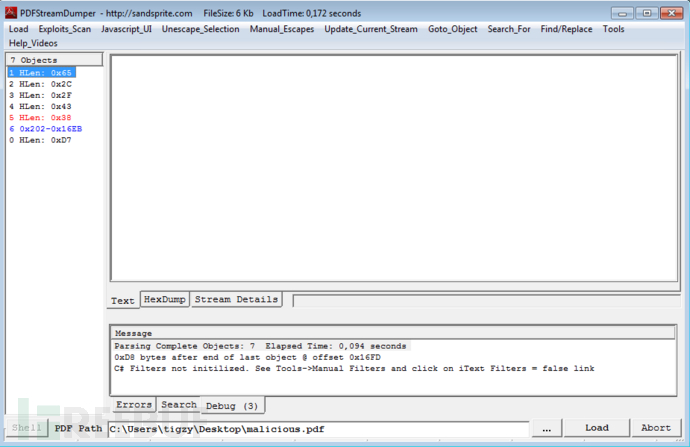Open the Load menu
Image resolution: width=690 pixels, height=447 pixels.
18,29
